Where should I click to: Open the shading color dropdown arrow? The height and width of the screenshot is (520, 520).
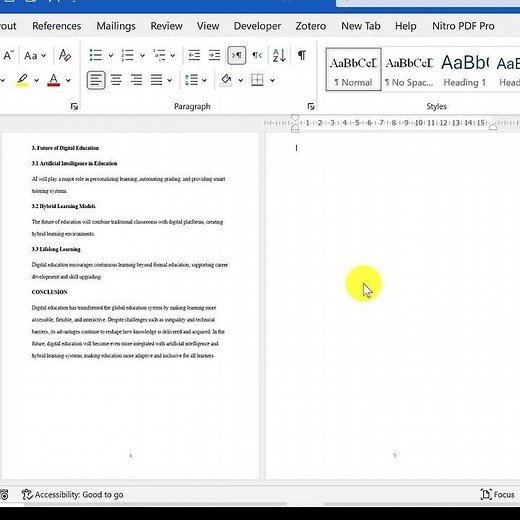tap(241, 80)
